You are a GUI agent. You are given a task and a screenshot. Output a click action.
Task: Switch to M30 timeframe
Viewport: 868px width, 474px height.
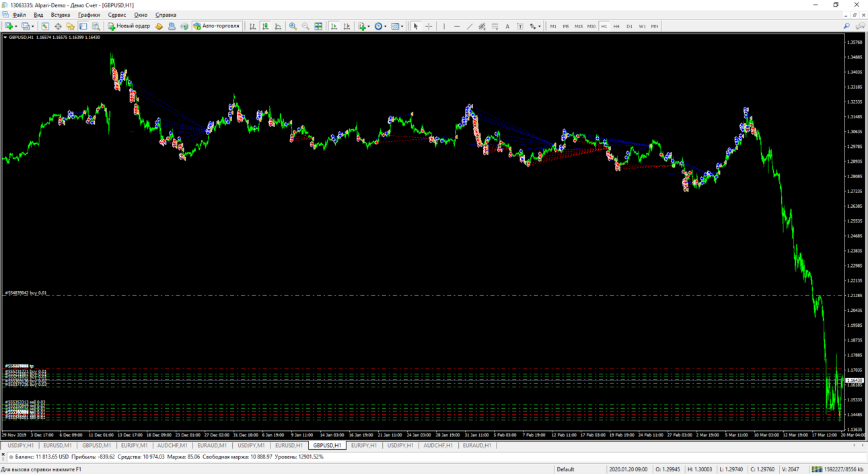tap(591, 26)
